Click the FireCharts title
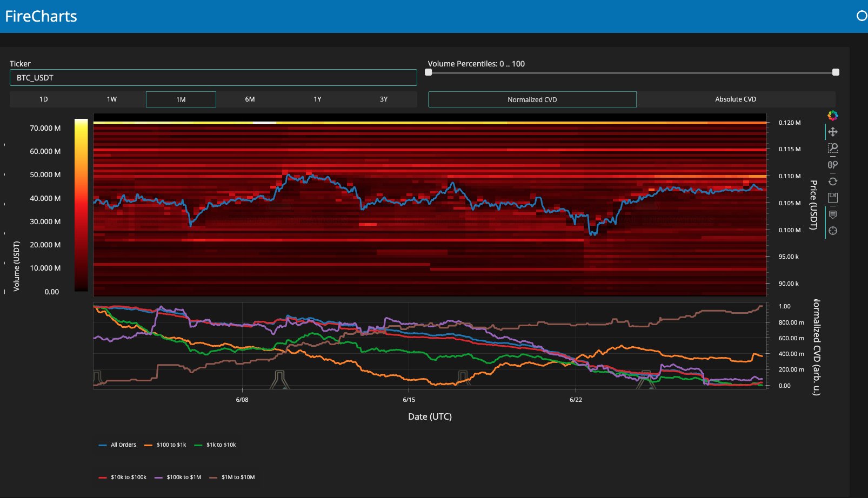 pyautogui.click(x=41, y=16)
